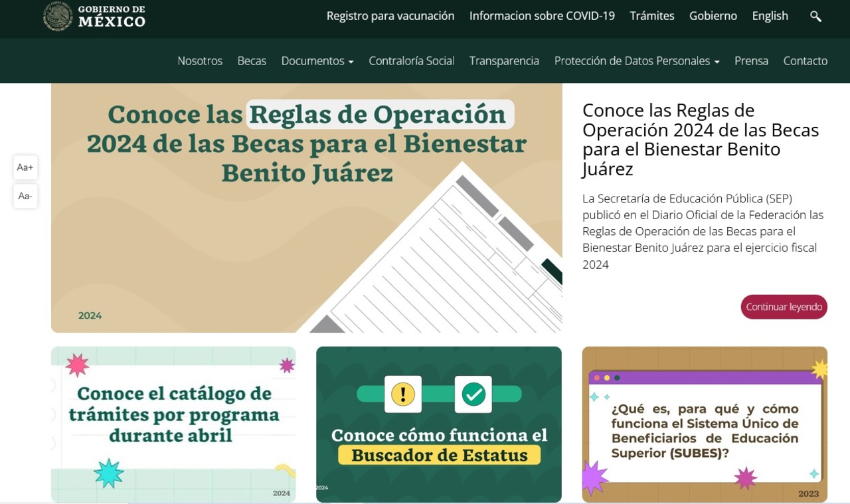Select Transparencia in navigation bar

click(x=504, y=61)
